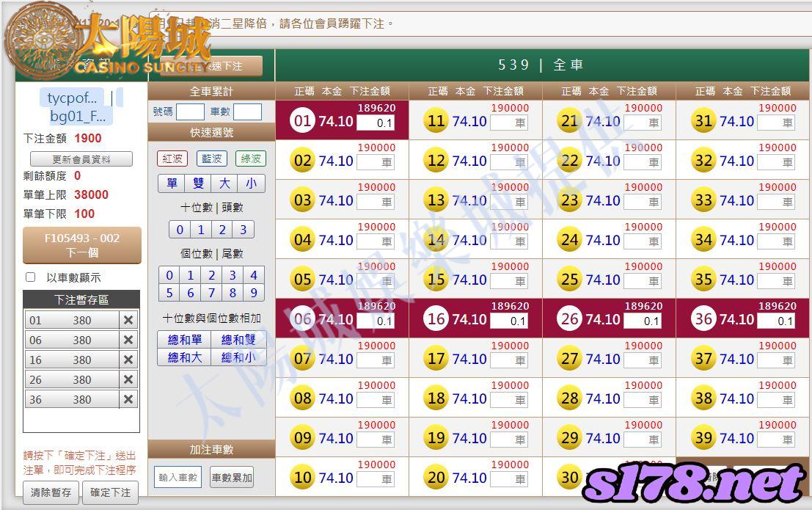Viewport: 812px width, 510px height.
Task: Remove bet 06 from the staging list
Action: tap(128, 340)
